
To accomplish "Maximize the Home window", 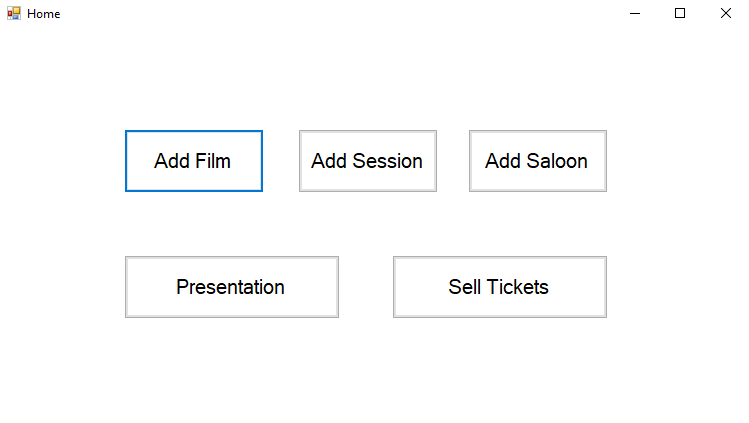I will click(x=680, y=13).
